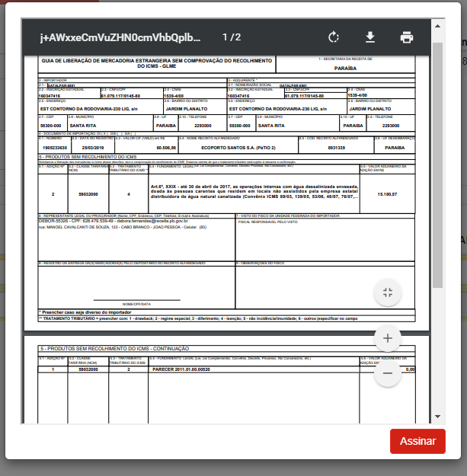Click section 5 PRODUTOS SEM RECOLHIMENTO header
The height and width of the screenshot is (476, 467).
(88, 157)
